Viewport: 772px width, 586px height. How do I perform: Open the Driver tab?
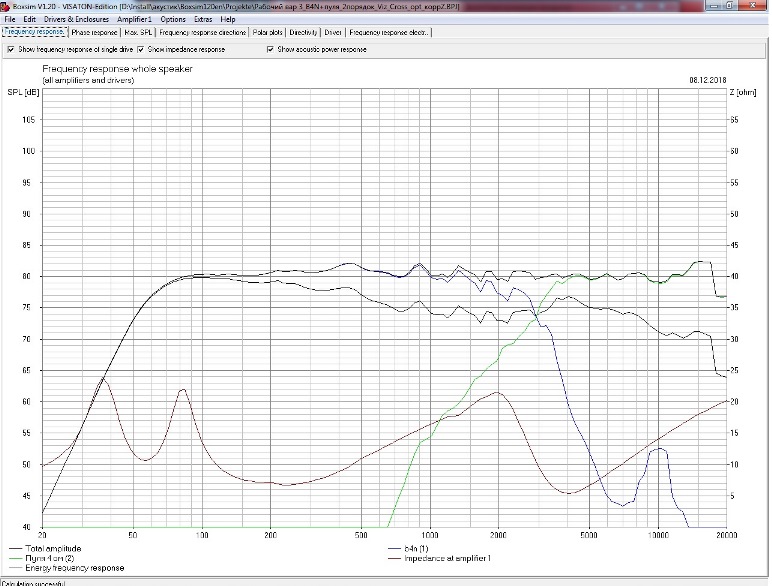[333, 33]
